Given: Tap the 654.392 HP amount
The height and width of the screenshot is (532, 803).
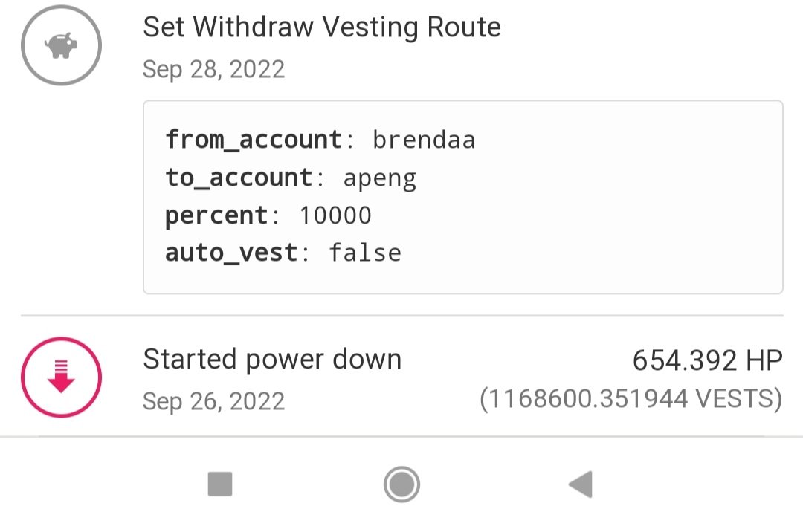Looking at the screenshot, I should 707,360.
